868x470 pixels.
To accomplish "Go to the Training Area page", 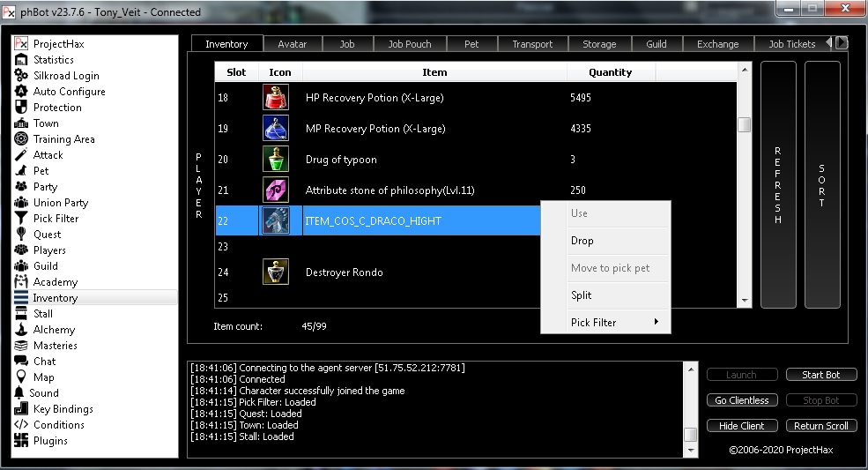I will (63, 139).
